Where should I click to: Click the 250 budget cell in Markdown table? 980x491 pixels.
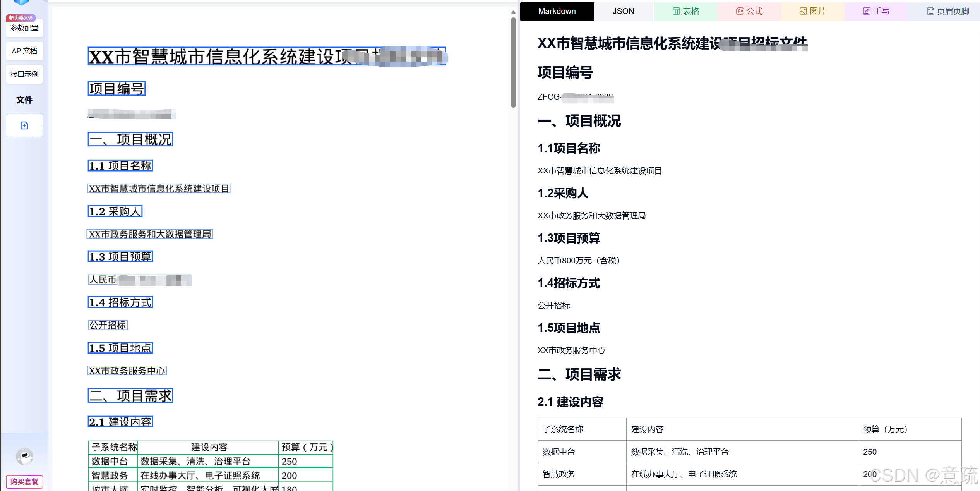[910, 452]
